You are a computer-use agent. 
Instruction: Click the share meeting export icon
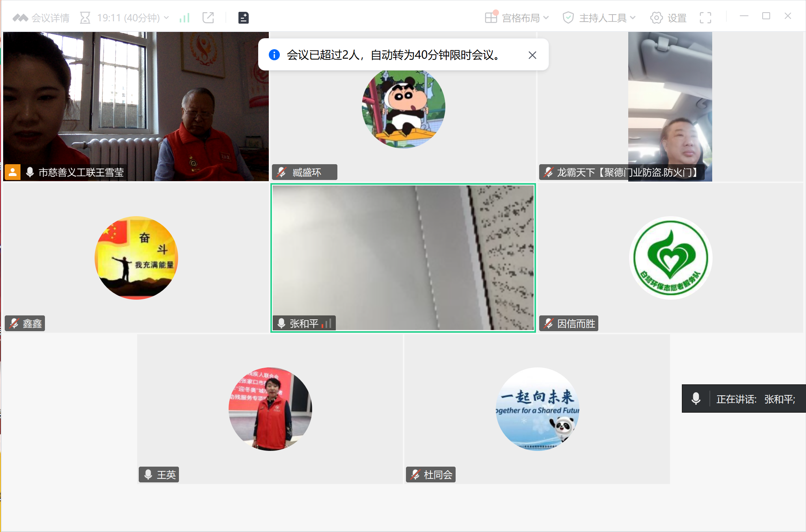coord(208,18)
